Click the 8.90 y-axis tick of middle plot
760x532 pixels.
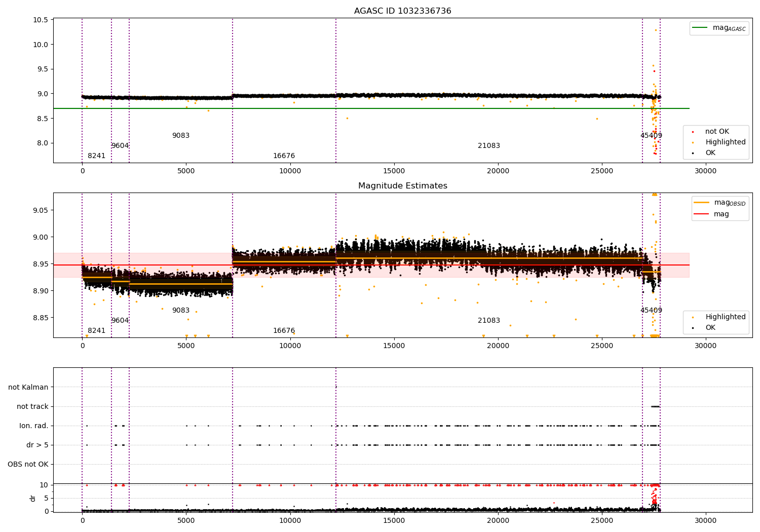(41, 291)
